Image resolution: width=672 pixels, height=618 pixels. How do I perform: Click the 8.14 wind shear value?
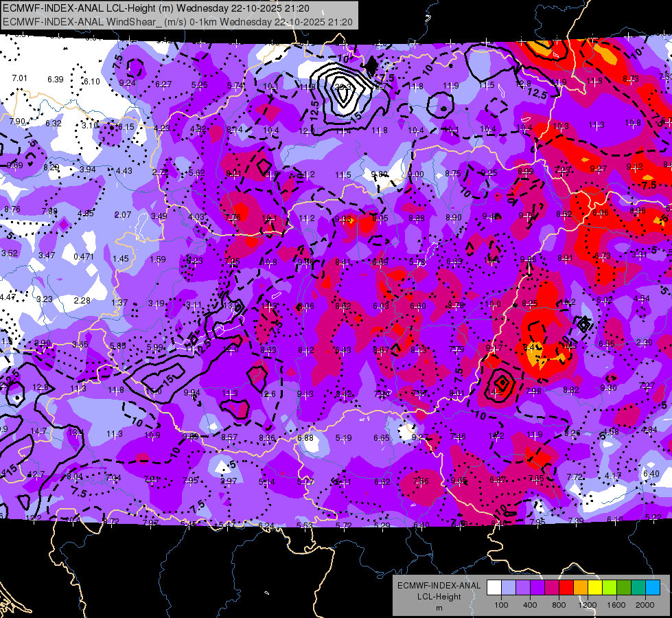point(235,130)
